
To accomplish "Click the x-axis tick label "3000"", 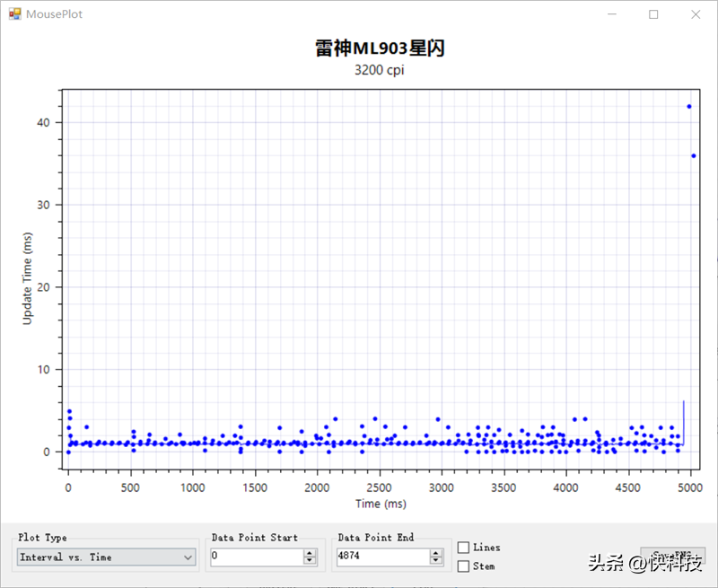I will coord(442,487).
